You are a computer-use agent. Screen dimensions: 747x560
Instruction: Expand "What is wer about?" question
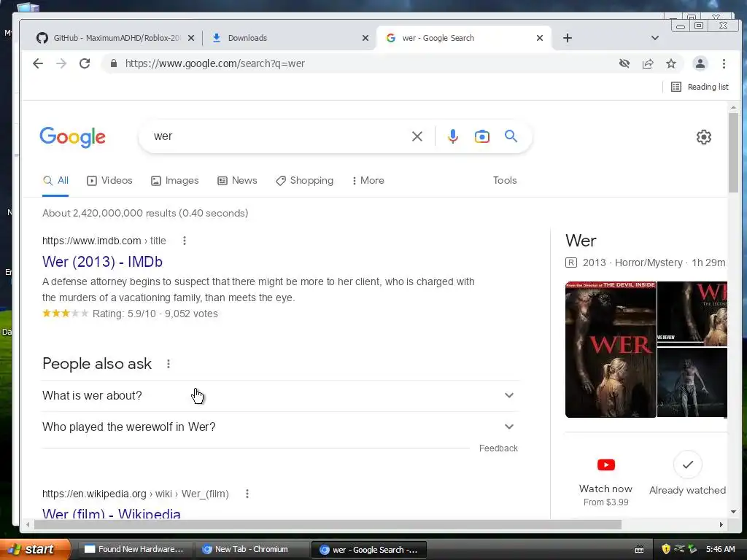[x=280, y=396]
